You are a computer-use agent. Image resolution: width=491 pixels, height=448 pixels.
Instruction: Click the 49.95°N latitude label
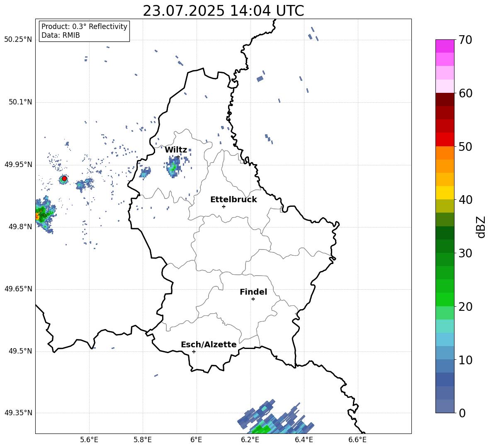point(18,165)
